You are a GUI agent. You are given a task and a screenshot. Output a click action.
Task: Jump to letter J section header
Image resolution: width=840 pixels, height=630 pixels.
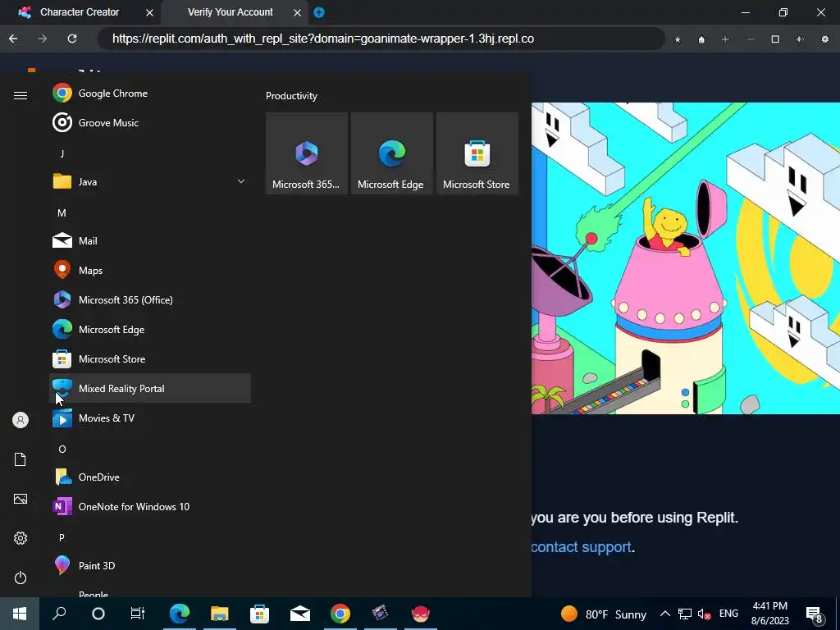tap(62, 153)
